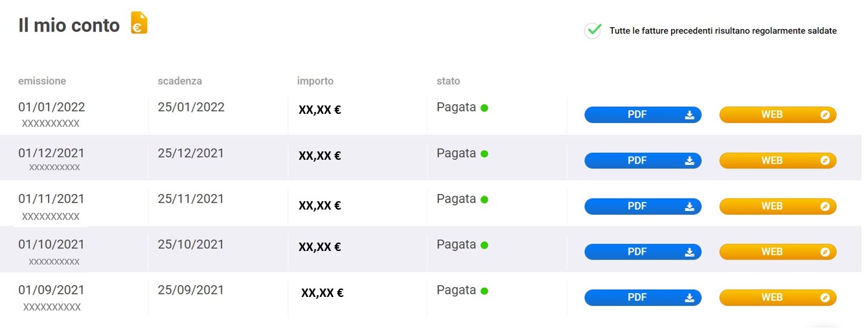The width and height of the screenshot is (868, 328).
Task: Click compass icon on 01/09/2021 WEB button
Action: click(x=825, y=298)
